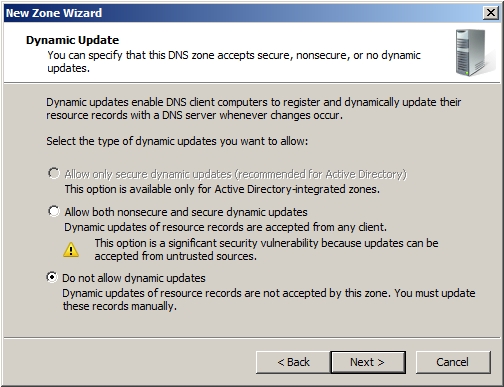Click the security vulnerability warning text

click(266, 250)
